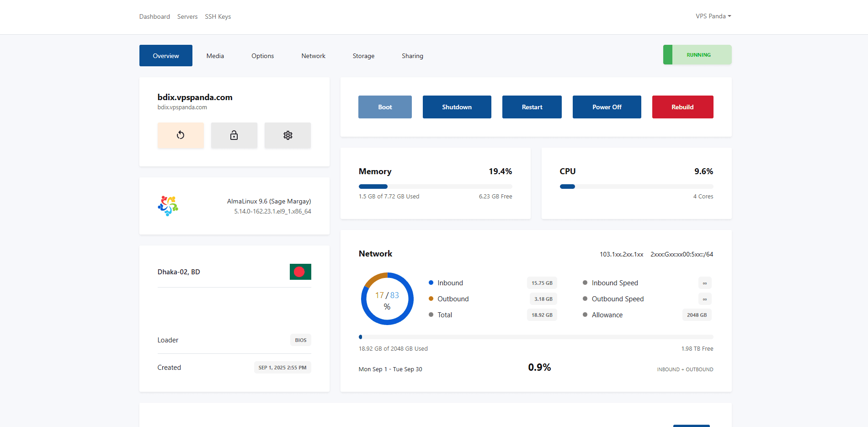Open the SSH Keys page
Viewport: 868px width, 427px height.
[218, 16]
